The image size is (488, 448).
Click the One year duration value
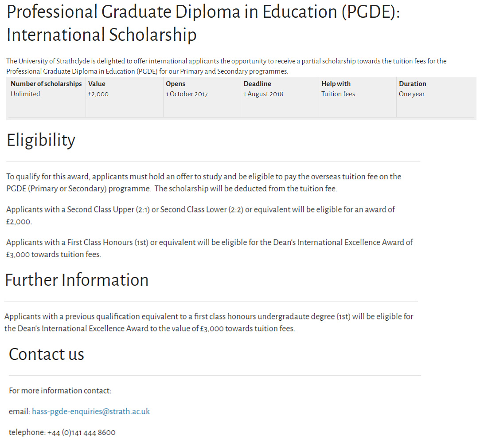coord(412,94)
